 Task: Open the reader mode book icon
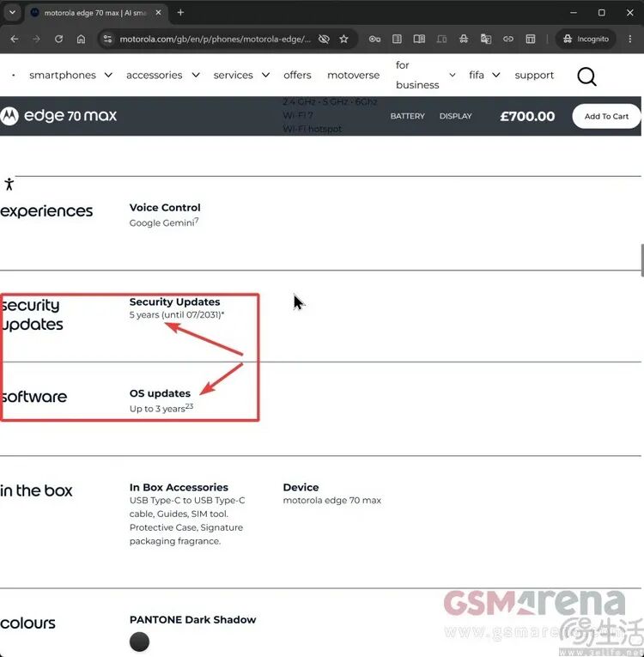(x=419, y=39)
